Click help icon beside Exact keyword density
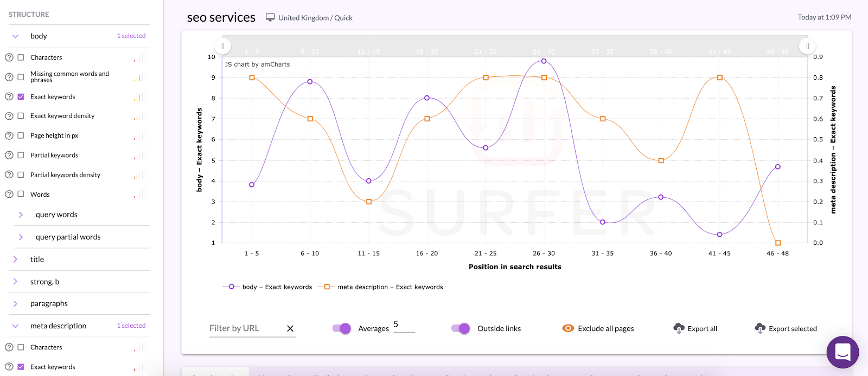The width and height of the screenshot is (868, 376). coord(9,116)
